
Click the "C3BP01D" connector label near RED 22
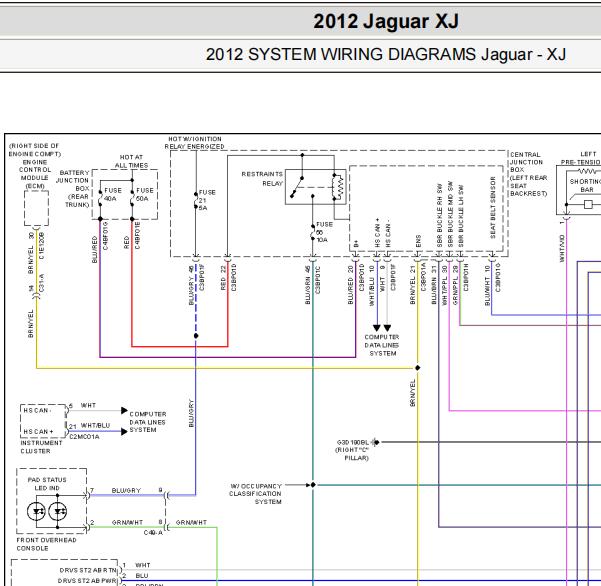[x=234, y=277]
